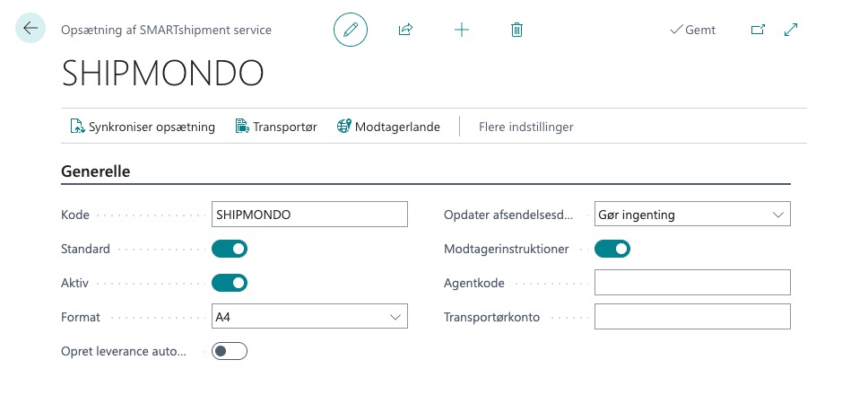Disable the Standard toggle
The image size is (868, 395).
coord(230,249)
